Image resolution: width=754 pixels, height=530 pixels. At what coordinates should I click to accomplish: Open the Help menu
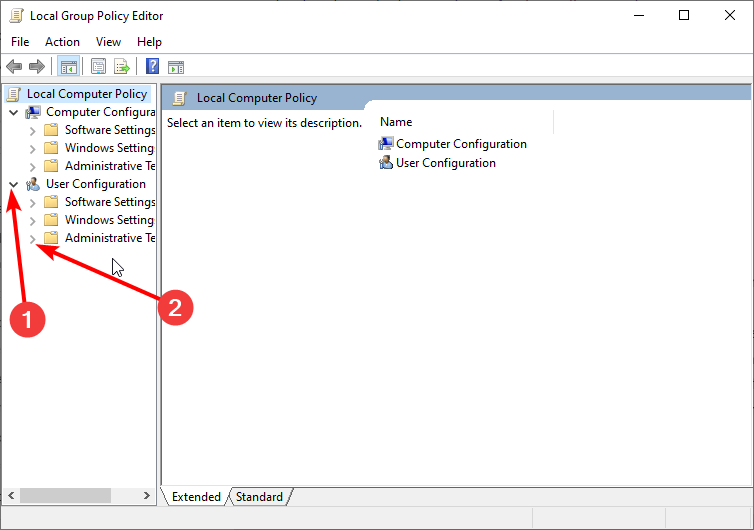[x=149, y=42]
